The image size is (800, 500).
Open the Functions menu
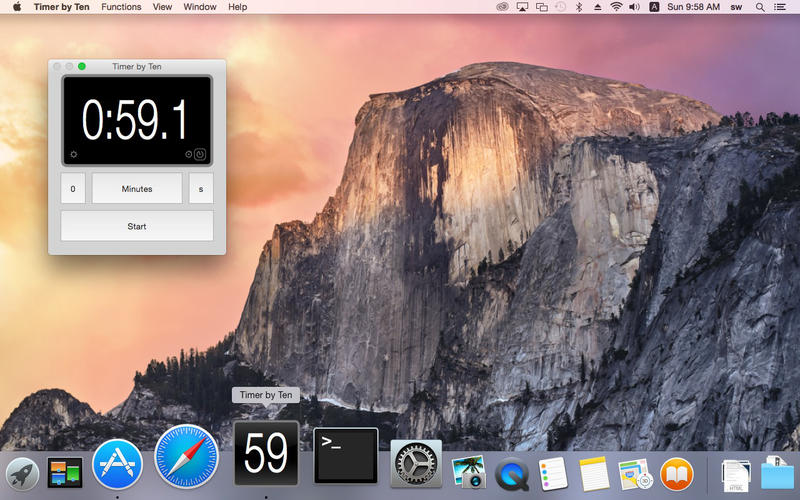121,7
